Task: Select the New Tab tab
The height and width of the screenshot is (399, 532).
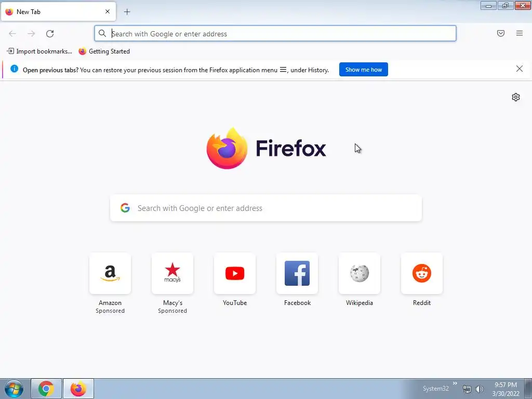Action: point(58,11)
